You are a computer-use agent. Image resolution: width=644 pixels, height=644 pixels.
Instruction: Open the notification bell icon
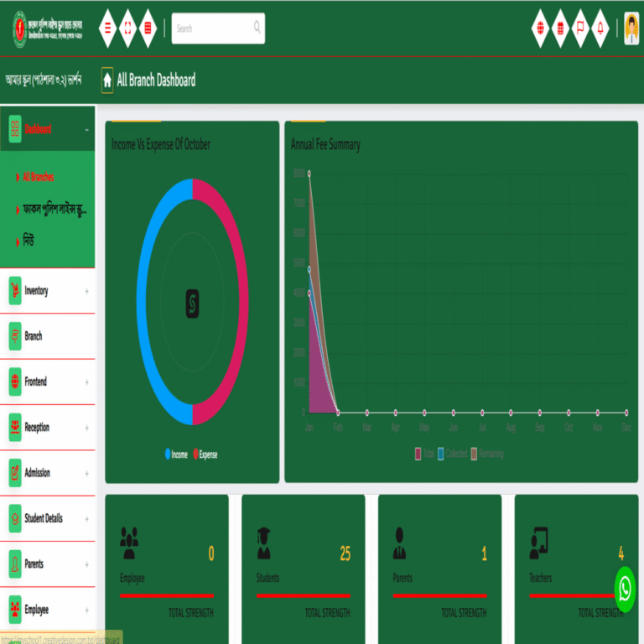pos(600,28)
